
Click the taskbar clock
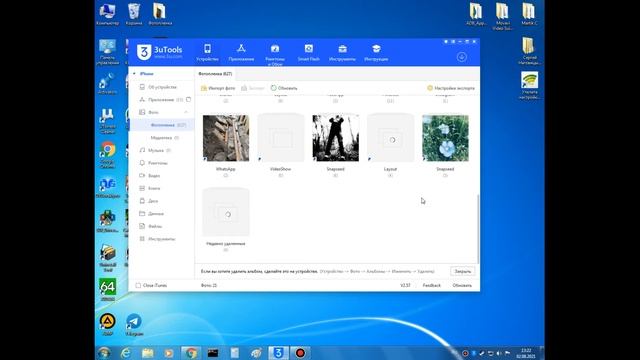pyautogui.click(x=526, y=353)
